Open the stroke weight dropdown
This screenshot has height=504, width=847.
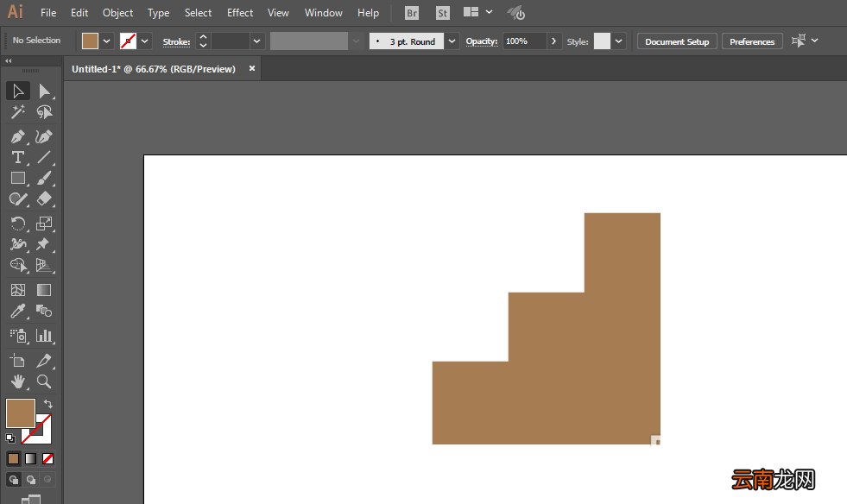[x=256, y=41]
